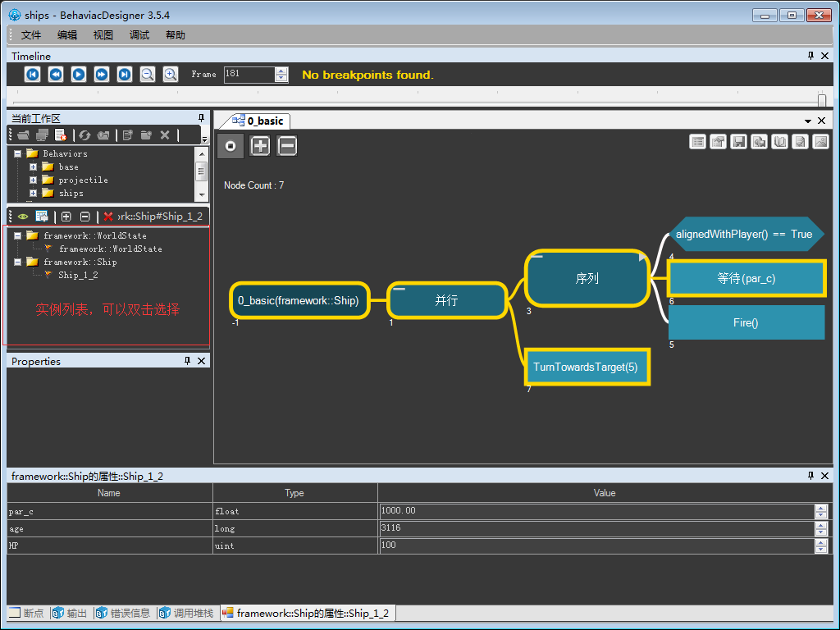Switch to the 断点 tab

(x=27, y=613)
